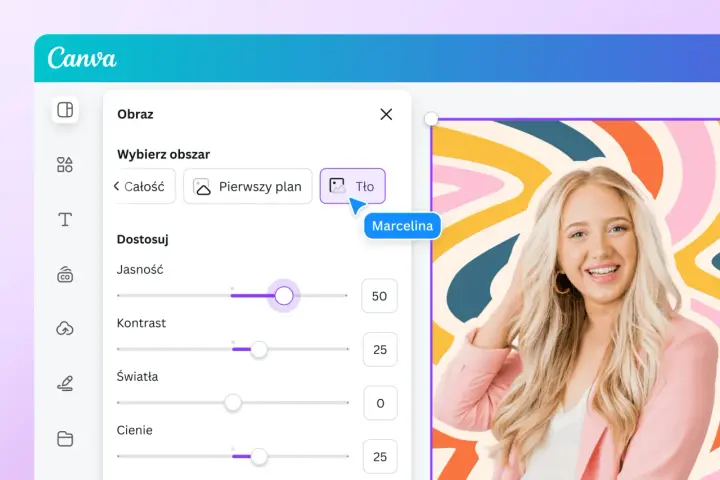The width and height of the screenshot is (720, 480).
Task: Click the Kontrast slider handle
Action: 259,350
